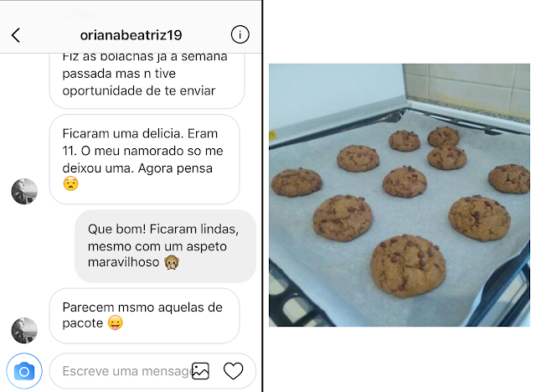536x392 pixels.
Task: Go back using the left arrow
Action: pos(16,35)
